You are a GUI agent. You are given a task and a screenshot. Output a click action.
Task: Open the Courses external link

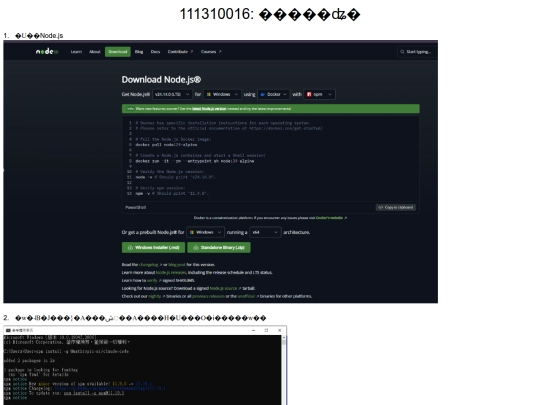[211, 52]
